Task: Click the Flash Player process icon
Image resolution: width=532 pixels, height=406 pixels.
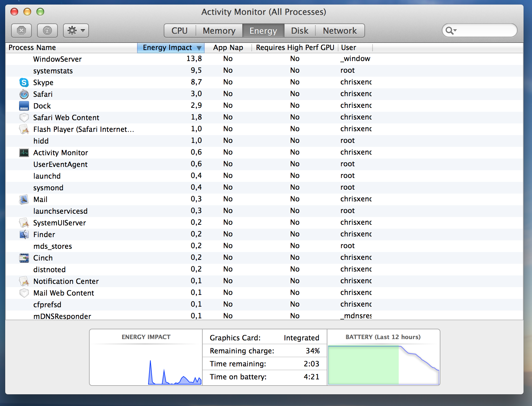Action: [x=24, y=129]
